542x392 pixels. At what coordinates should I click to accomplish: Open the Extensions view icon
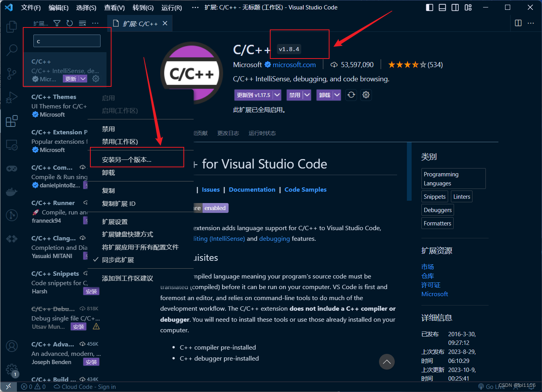click(x=12, y=121)
